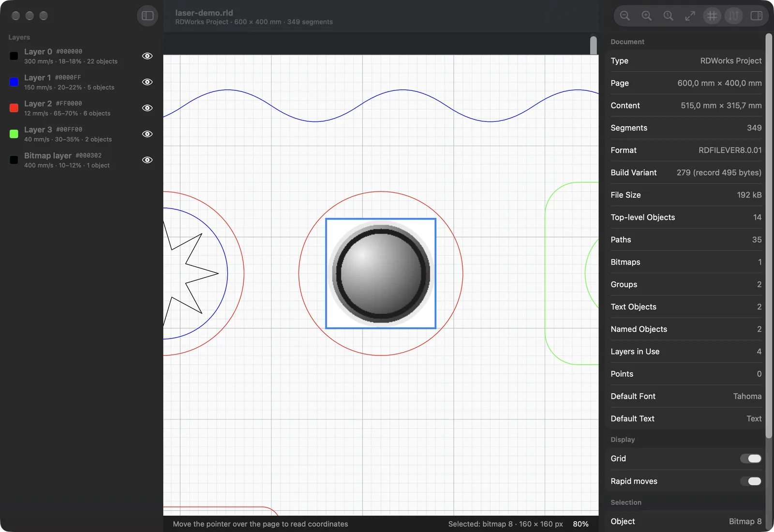The image size is (774, 532).
Task: Click the canvas vertical scrollbar thumb
Action: click(594, 45)
